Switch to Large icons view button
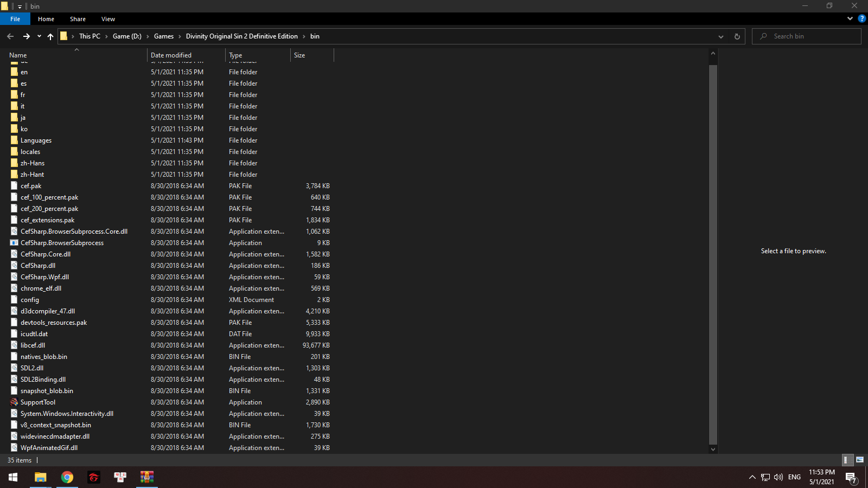 coord(860,460)
